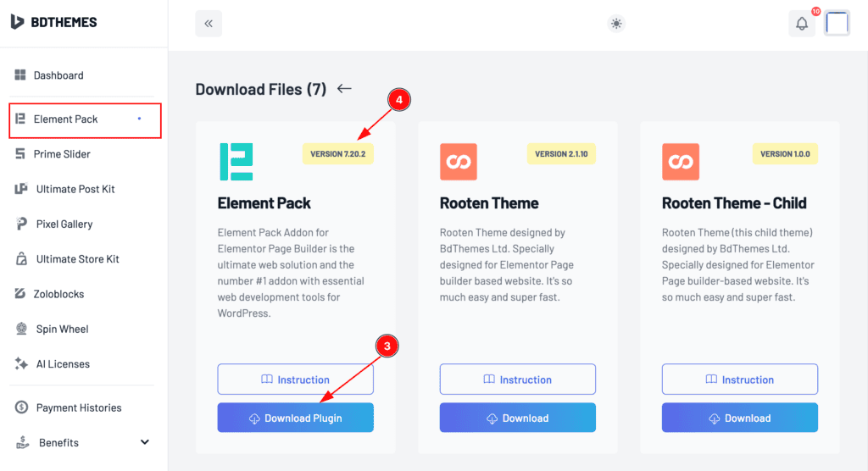This screenshot has width=868, height=471.
Task: Click the BDThemes logo
Action: [x=53, y=22]
